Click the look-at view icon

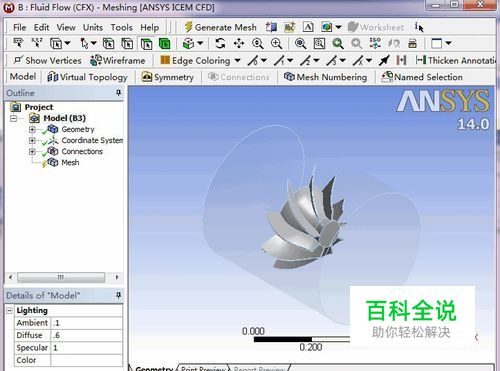point(394,43)
